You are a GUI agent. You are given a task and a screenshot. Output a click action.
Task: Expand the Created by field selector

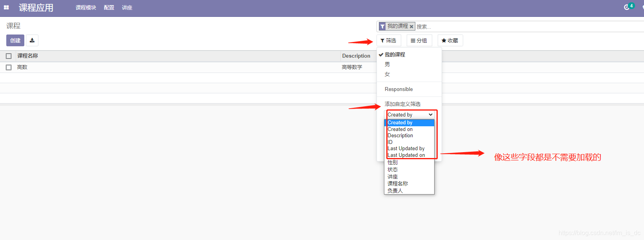(410, 115)
